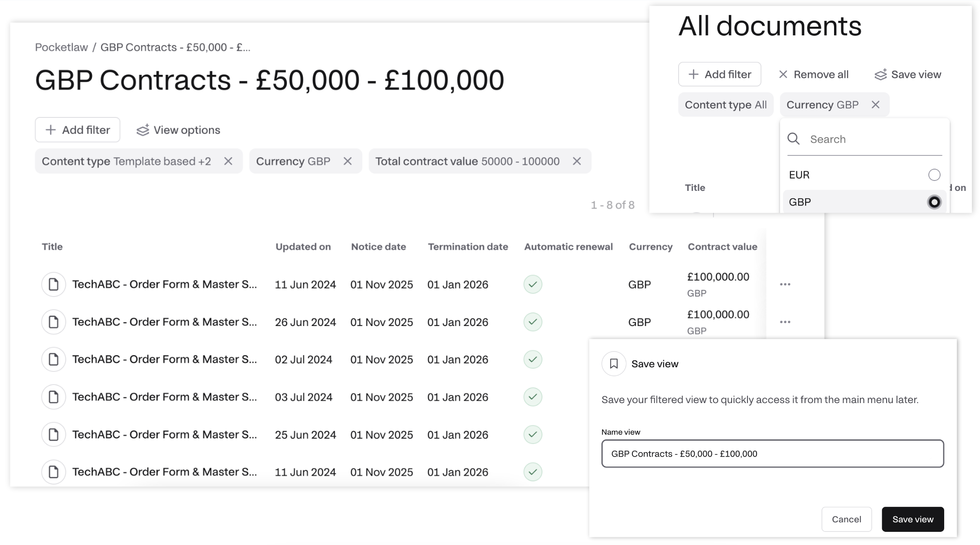The height and width of the screenshot is (545, 980).
Task: Cancel the Save view dialog
Action: pos(846,519)
